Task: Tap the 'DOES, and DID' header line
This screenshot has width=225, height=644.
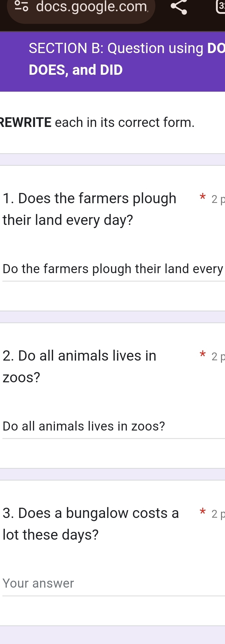Action: point(76,70)
